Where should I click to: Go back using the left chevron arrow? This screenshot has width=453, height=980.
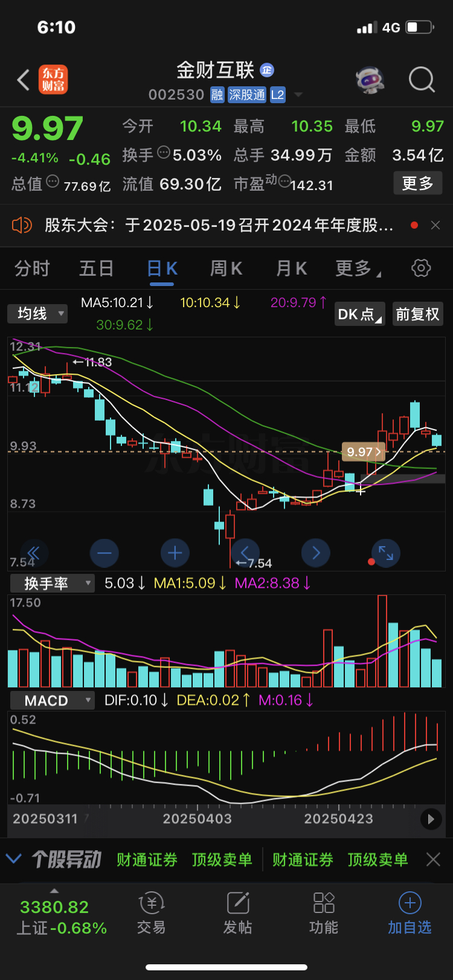[x=24, y=80]
